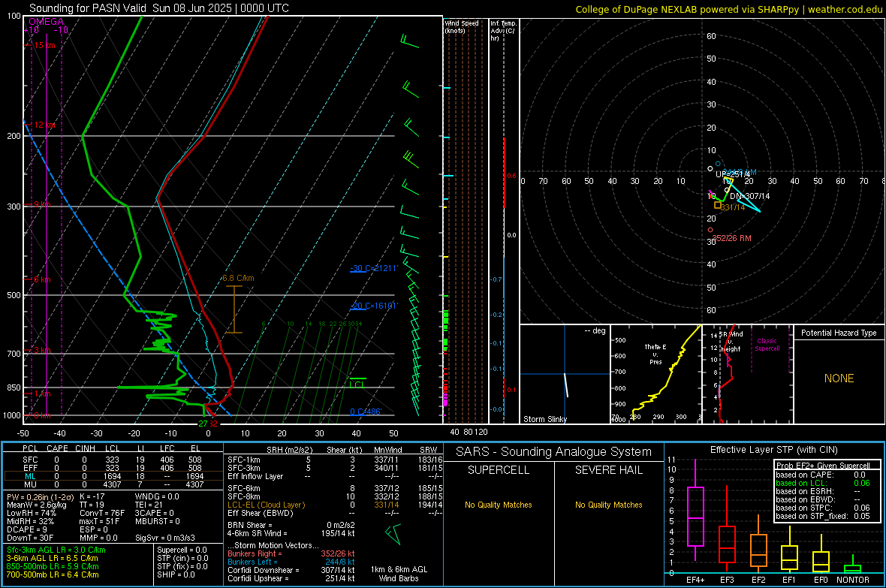Screen dimensions: 886x588
Task: Click the SHIP = 0.0 value
Action: [176, 574]
